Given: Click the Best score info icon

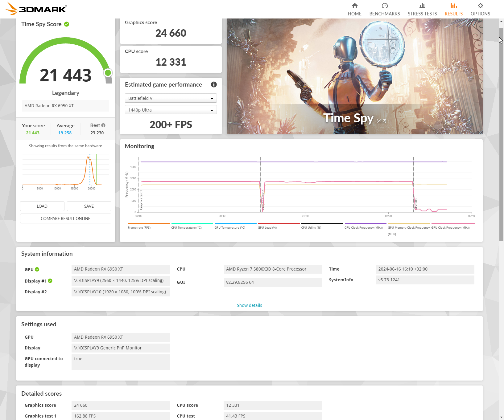Looking at the screenshot, I should [x=103, y=125].
